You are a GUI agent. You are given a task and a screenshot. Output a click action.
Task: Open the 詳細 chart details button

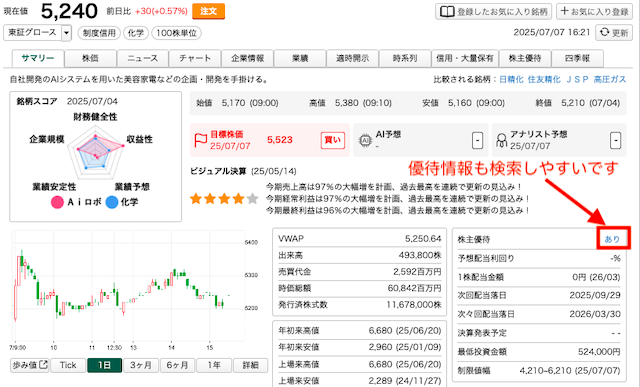coord(250,365)
